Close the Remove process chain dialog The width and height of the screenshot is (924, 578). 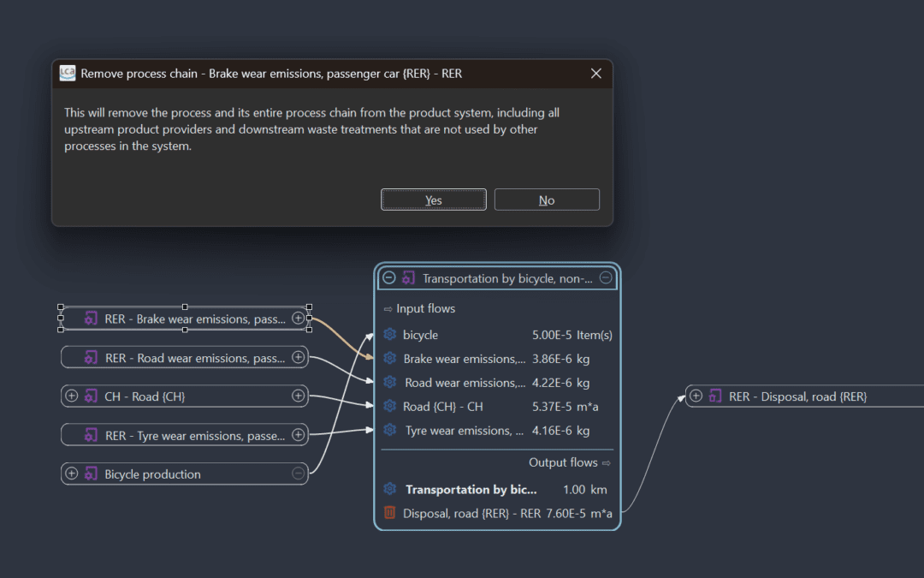pyautogui.click(x=596, y=74)
